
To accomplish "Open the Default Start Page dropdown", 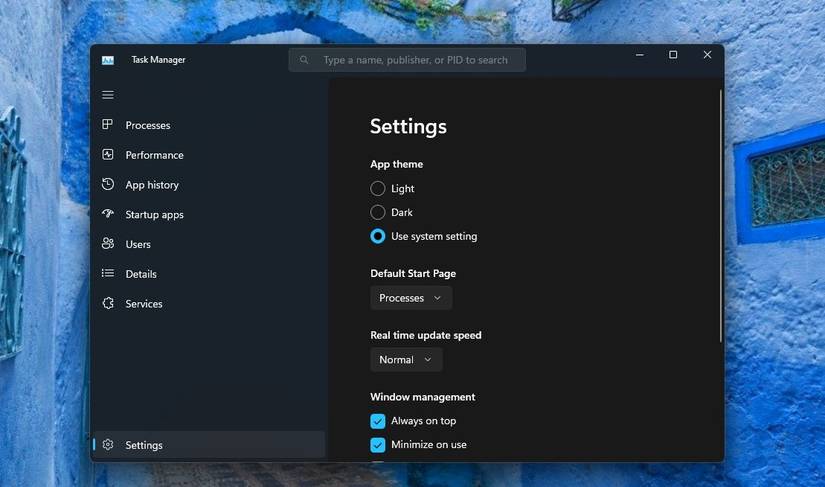I will pos(410,298).
